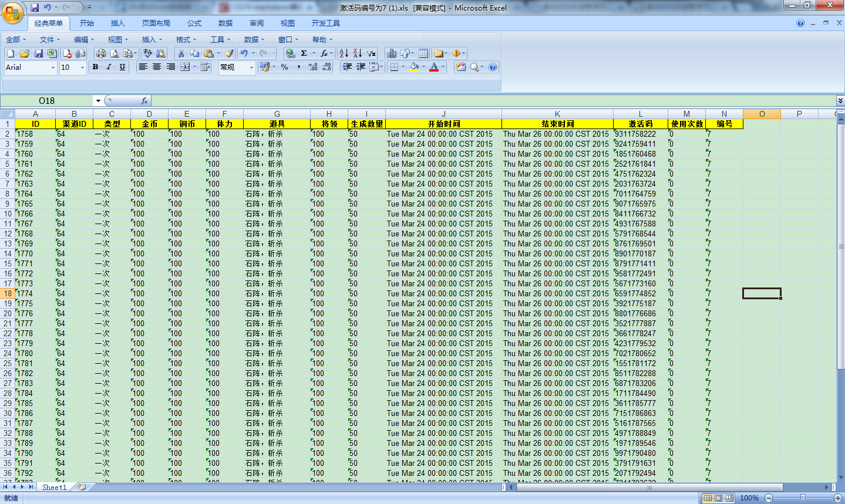This screenshot has width=845, height=504.
Task: Zoom in with the plus button
Action: pyautogui.click(x=838, y=498)
